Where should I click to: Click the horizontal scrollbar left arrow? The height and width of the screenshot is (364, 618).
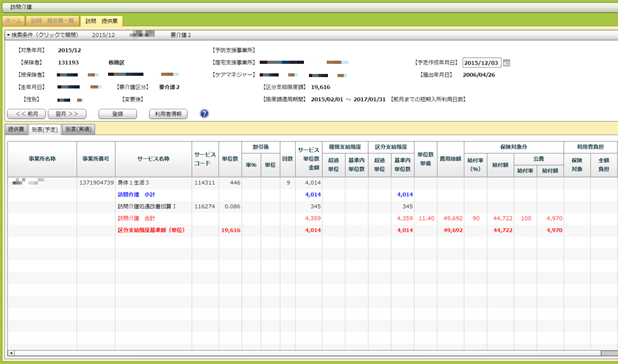(10, 353)
